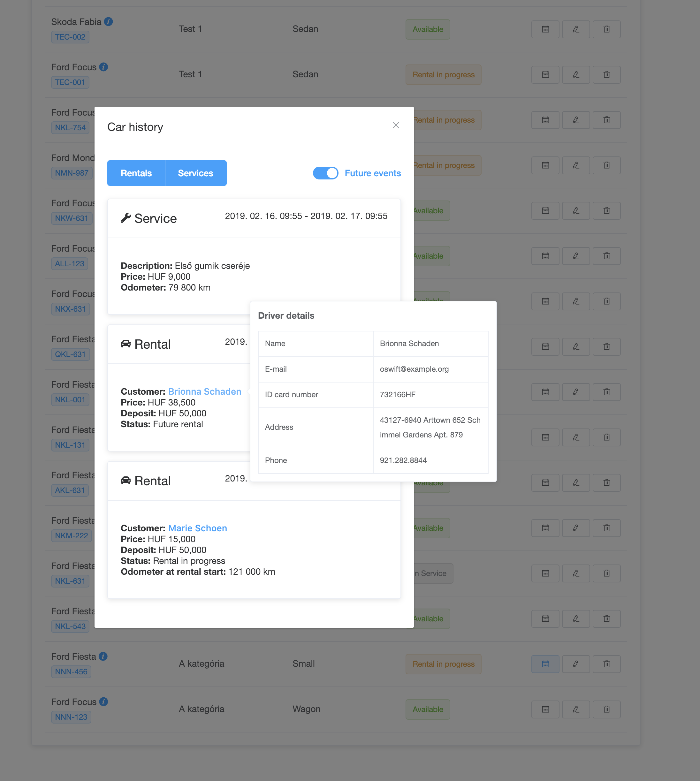Open history calendar for NNN-123 row

545,709
